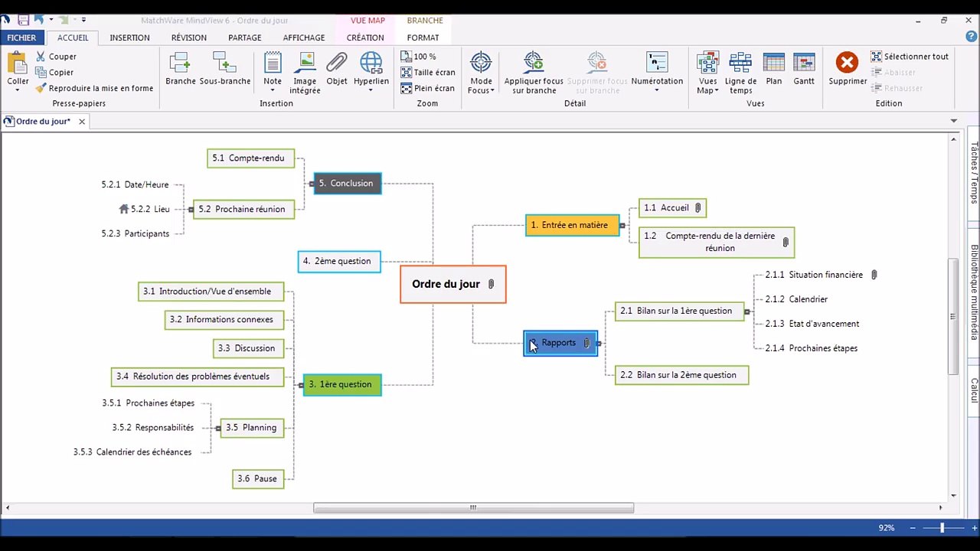Image resolution: width=980 pixels, height=551 pixels.
Task: Collapse the 5. Conclusion branch
Action: [x=312, y=184]
